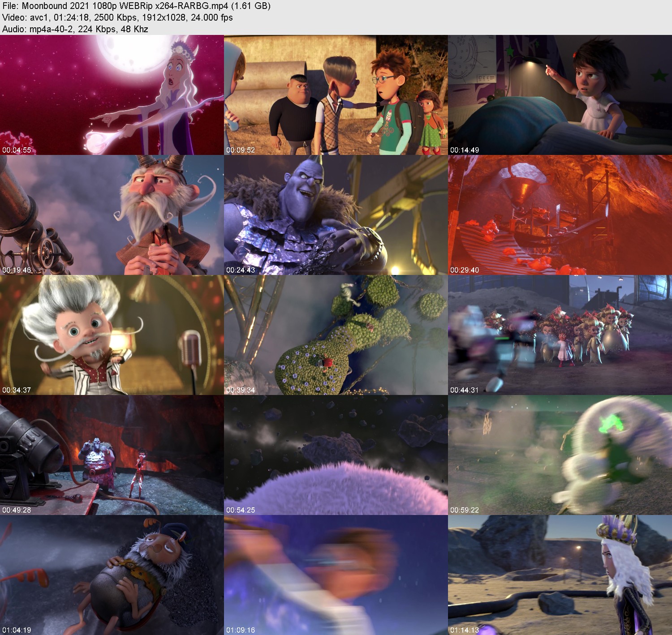Click the Video info line reading avc1

[x=117, y=17]
